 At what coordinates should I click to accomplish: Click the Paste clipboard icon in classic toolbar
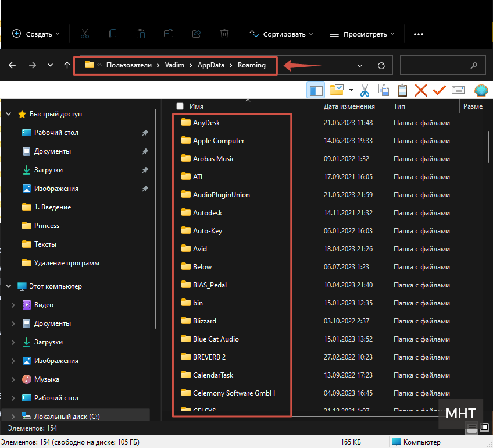(402, 90)
